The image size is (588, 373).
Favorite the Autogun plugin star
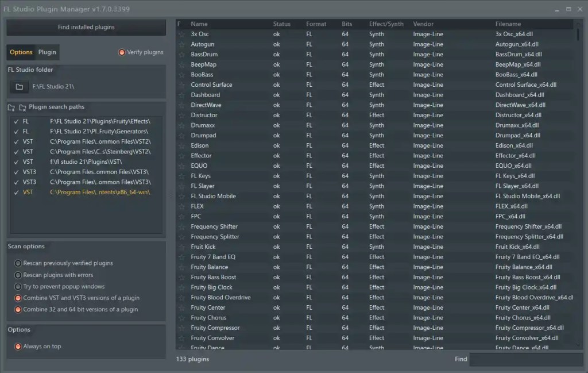pos(182,44)
